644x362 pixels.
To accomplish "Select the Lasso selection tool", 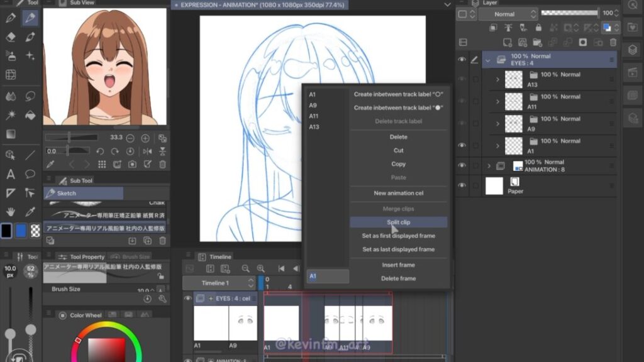I will point(30,96).
